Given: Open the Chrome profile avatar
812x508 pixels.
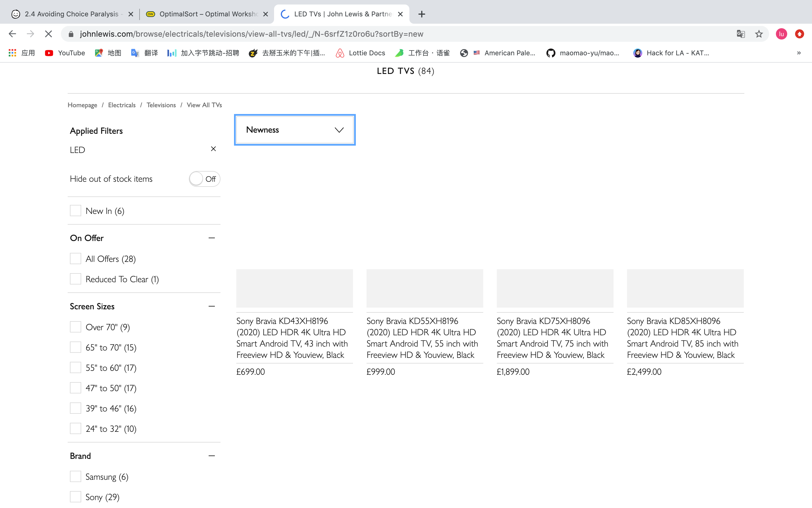Looking at the screenshot, I should click(x=781, y=34).
